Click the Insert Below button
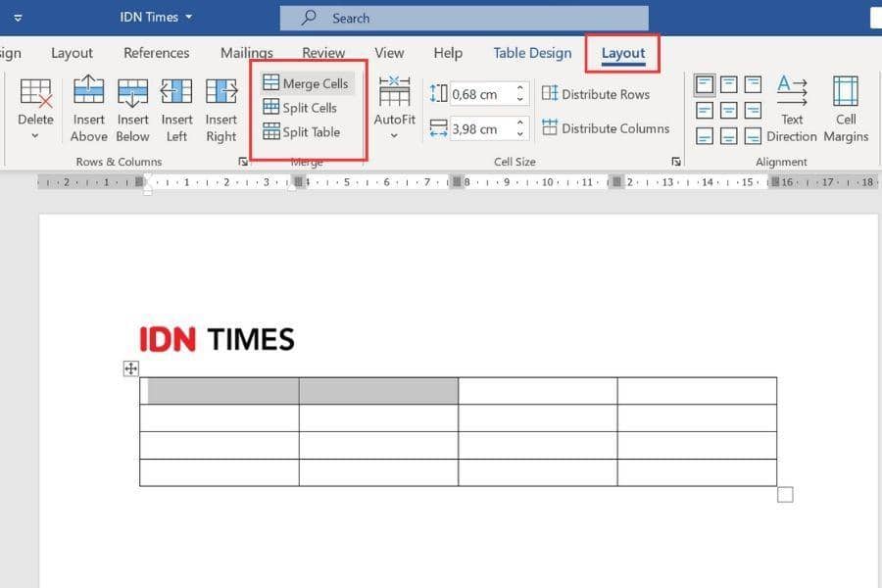 coord(132,103)
